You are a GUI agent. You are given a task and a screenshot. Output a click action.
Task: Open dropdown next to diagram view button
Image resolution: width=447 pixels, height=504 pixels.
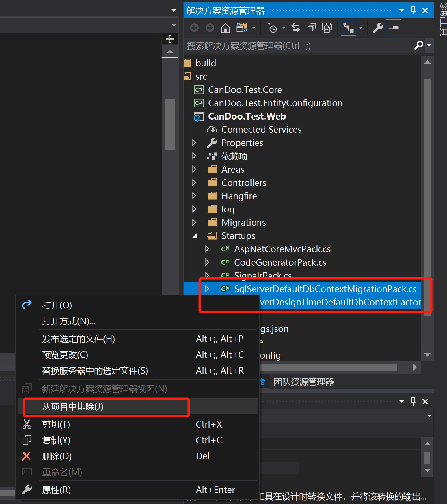pyautogui.click(x=360, y=28)
